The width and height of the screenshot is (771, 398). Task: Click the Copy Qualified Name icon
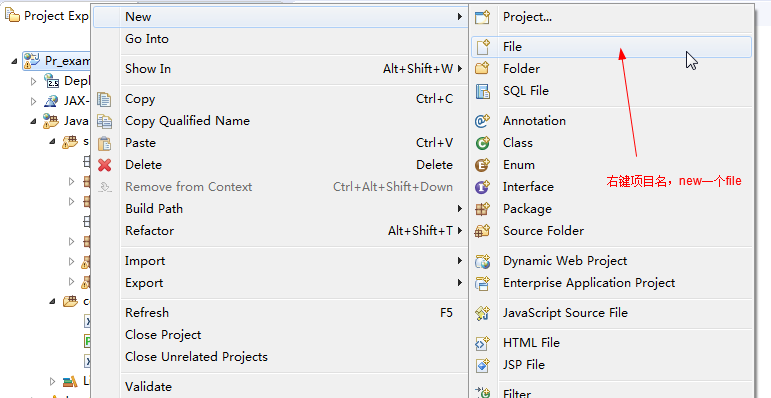[x=104, y=121]
